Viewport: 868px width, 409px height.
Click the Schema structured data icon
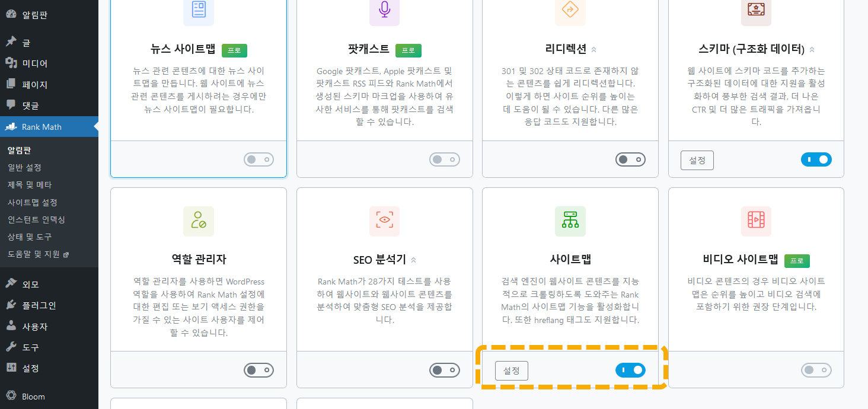tap(756, 11)
